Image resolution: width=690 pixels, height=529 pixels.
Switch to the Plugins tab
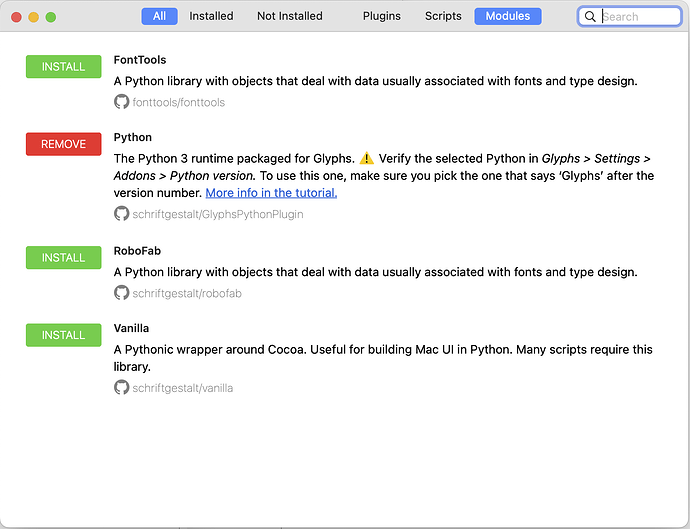click(x=381, y=16)
